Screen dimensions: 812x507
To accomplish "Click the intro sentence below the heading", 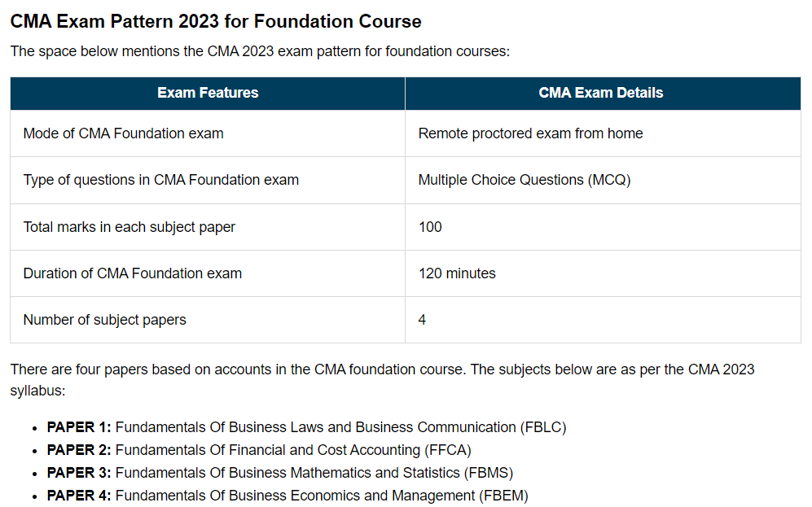I will pos(260,51).
